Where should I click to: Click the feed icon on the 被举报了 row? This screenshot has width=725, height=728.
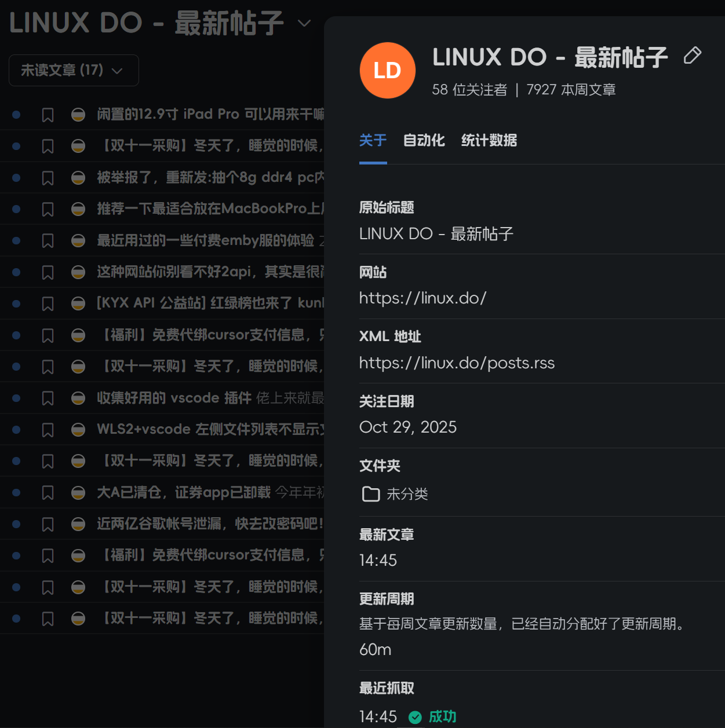pyautogui.click(x=78, y=178)
